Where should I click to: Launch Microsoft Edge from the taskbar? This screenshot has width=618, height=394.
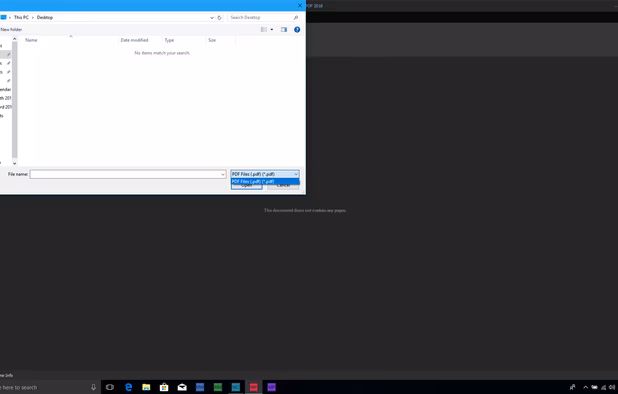[x=128, y=387]
